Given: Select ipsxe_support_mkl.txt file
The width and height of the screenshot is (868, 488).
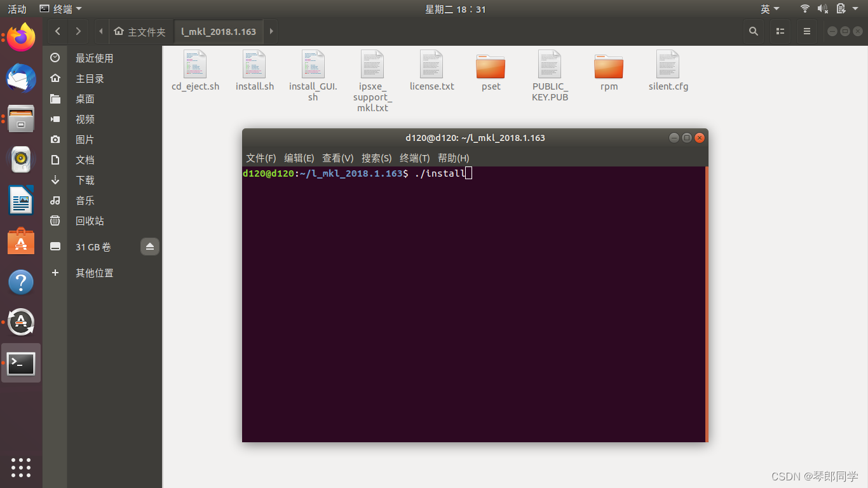Looking at the screenshot, I should click(372, 81).
